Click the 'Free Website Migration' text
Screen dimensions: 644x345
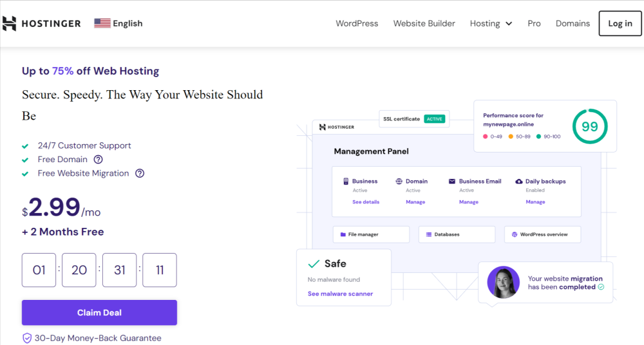[x=83, y=173]
